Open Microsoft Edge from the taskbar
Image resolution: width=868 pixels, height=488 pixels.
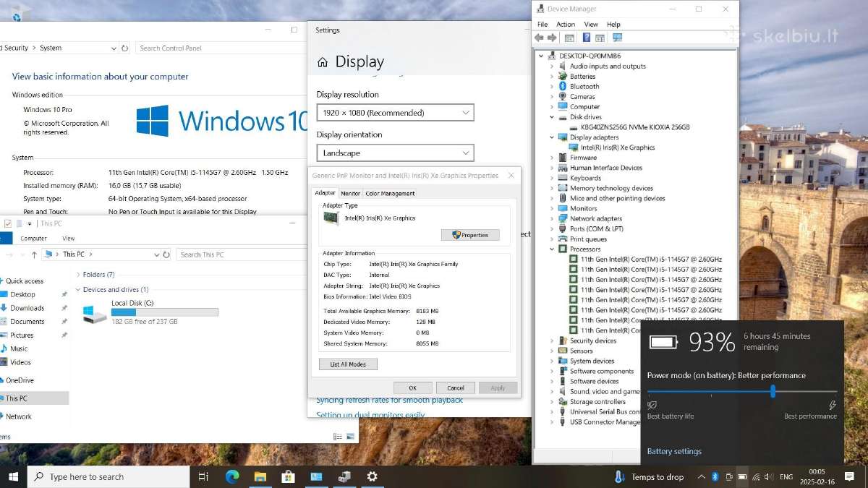[x=232, y=476]
